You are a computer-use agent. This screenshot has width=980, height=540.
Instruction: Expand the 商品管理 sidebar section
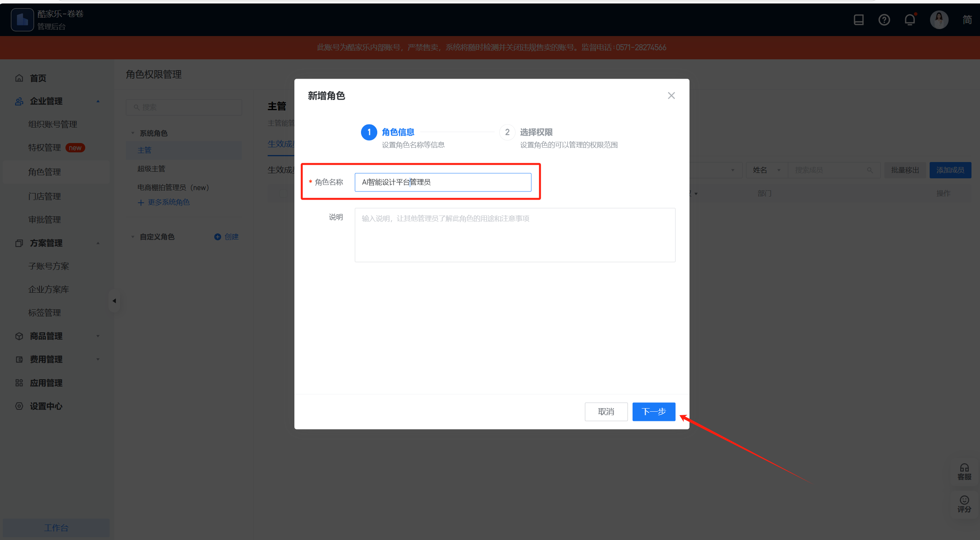coord(98,336)
